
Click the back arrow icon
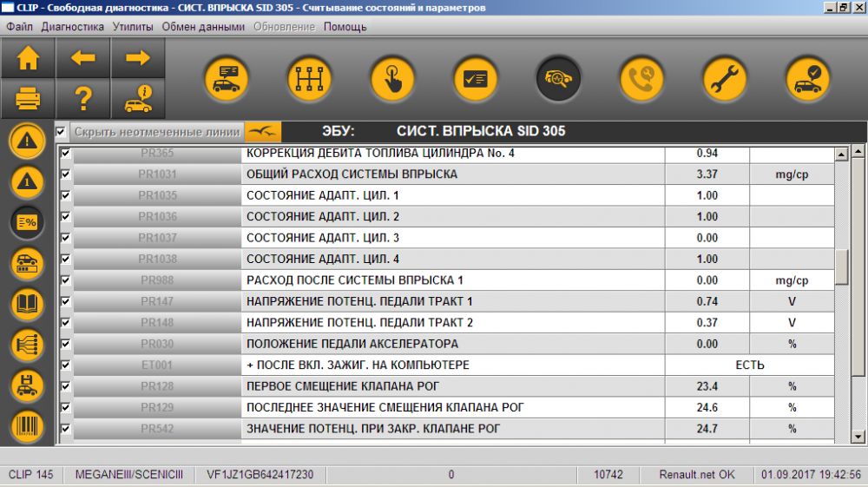click(83, 58)
